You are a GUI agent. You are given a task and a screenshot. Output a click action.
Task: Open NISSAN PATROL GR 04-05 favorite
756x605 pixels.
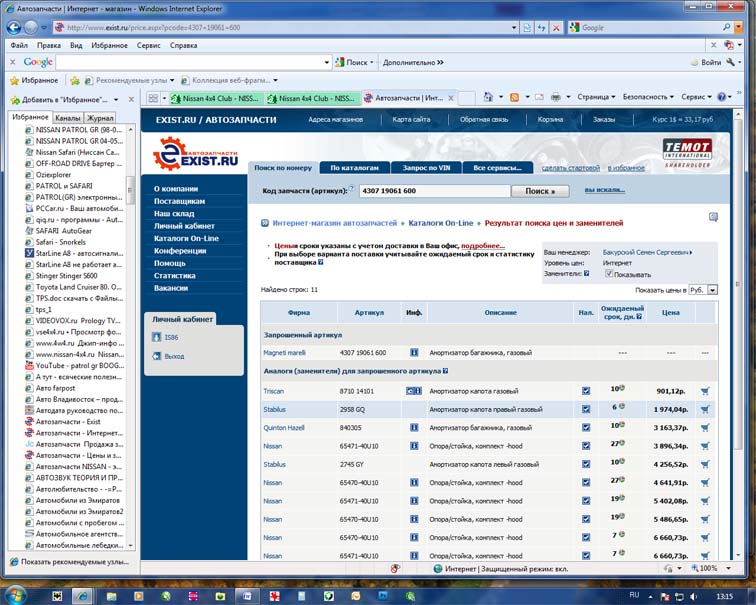79,141
